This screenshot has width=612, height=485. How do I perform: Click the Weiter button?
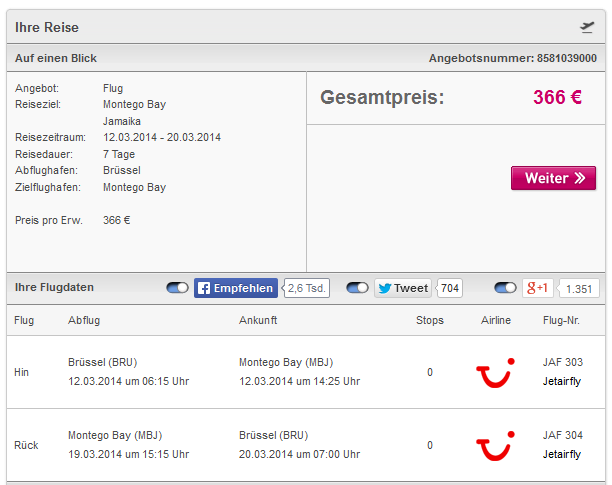click(553, 178)
